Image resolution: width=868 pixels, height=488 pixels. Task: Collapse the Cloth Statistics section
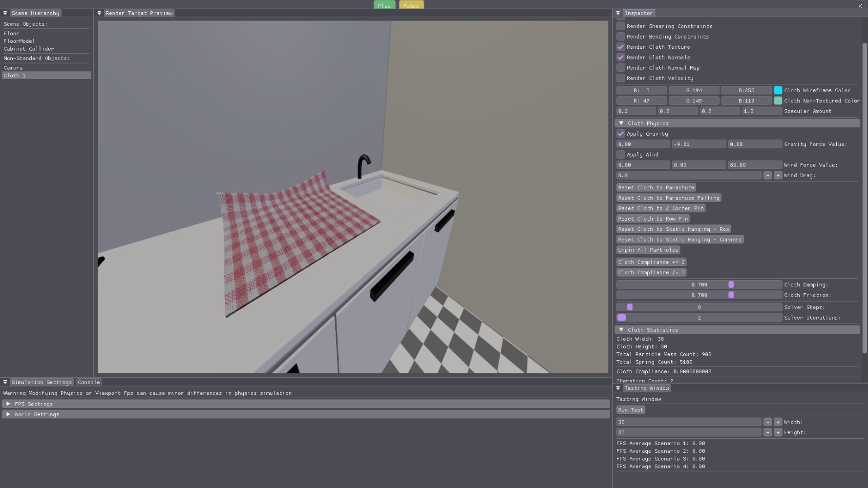[621, 330]
